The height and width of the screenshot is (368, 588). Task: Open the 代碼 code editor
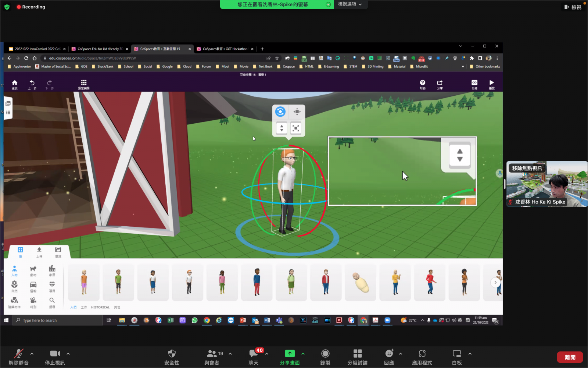click(474, 84)
